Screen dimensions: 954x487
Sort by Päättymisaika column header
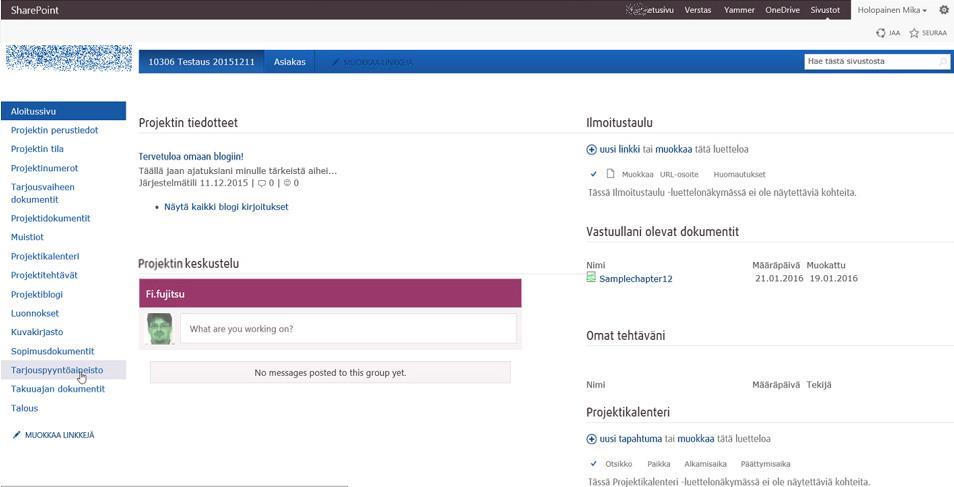pyautogui.click(x=765, y=464)
